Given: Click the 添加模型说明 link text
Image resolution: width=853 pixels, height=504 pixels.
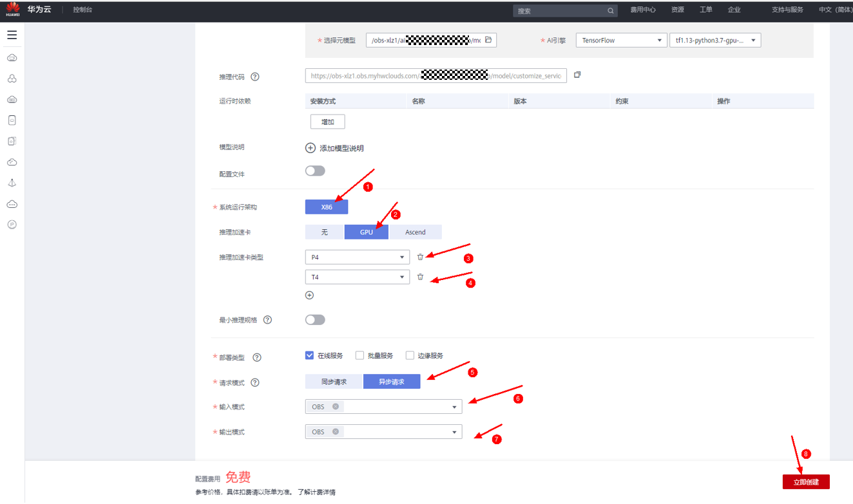Looking at the screenshot, I should [342, 148].
